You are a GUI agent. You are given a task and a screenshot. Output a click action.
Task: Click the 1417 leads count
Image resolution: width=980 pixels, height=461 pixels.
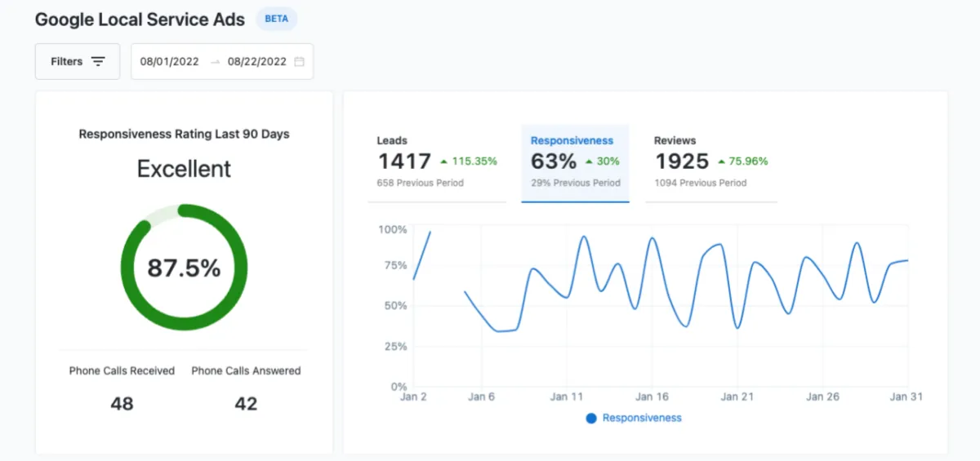(x=403, y=161)
